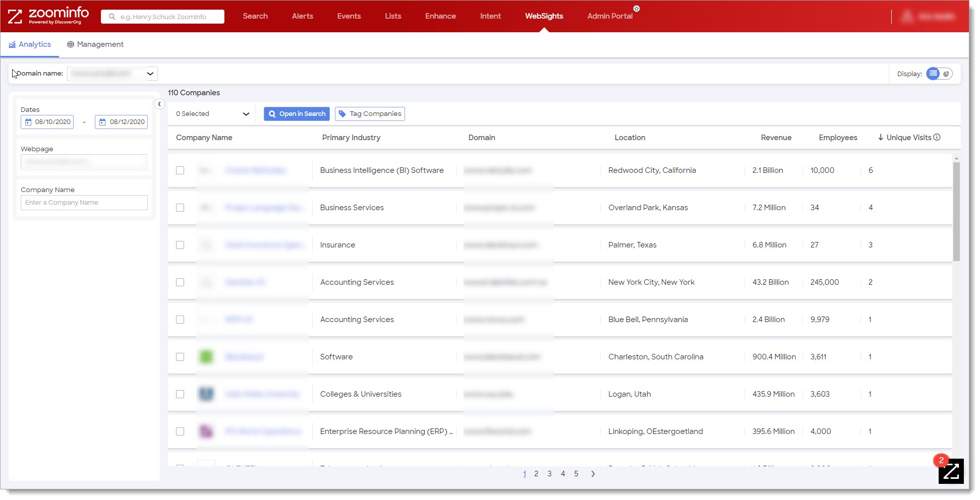This screenshot has height=500, width=980.
Task: Go to page 3 in pagination
Action: coord(549,474)
